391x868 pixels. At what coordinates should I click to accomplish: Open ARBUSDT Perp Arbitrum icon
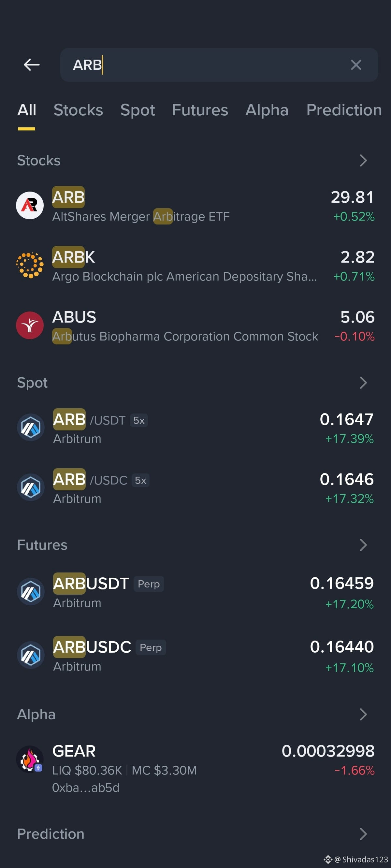click(x=31, y=592)
